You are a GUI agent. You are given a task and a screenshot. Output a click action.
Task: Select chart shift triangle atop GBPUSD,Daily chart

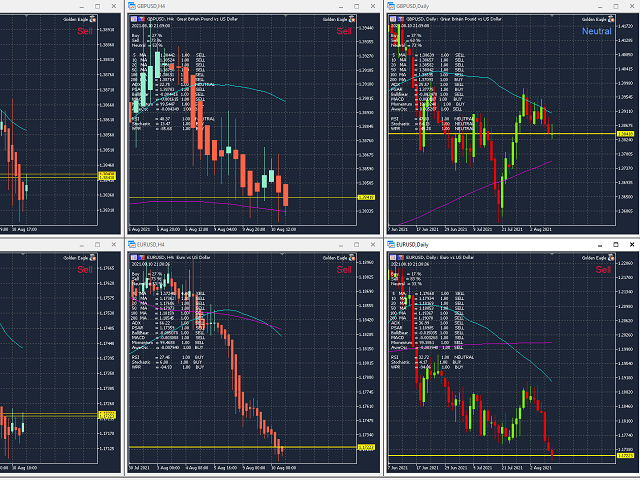(552, 16)
